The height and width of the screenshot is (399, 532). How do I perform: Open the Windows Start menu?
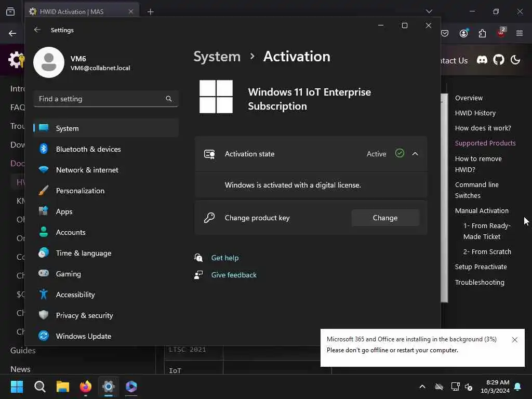click(x=17, y=387)
